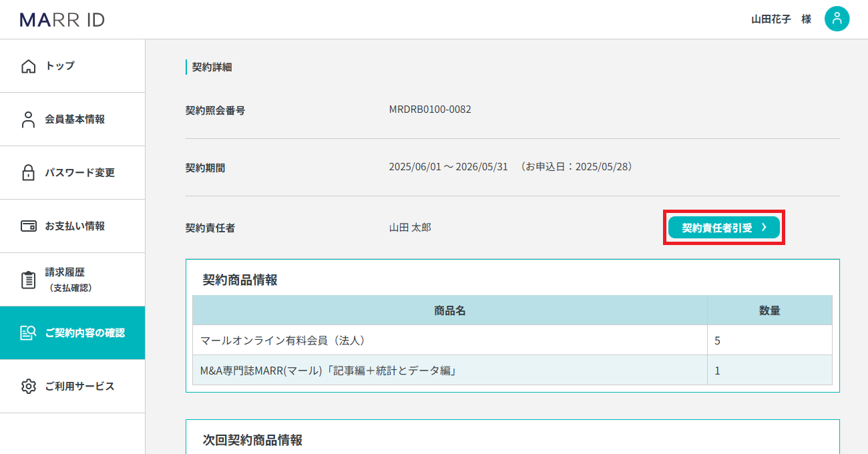Click the user name 山田花子 様

781,19
